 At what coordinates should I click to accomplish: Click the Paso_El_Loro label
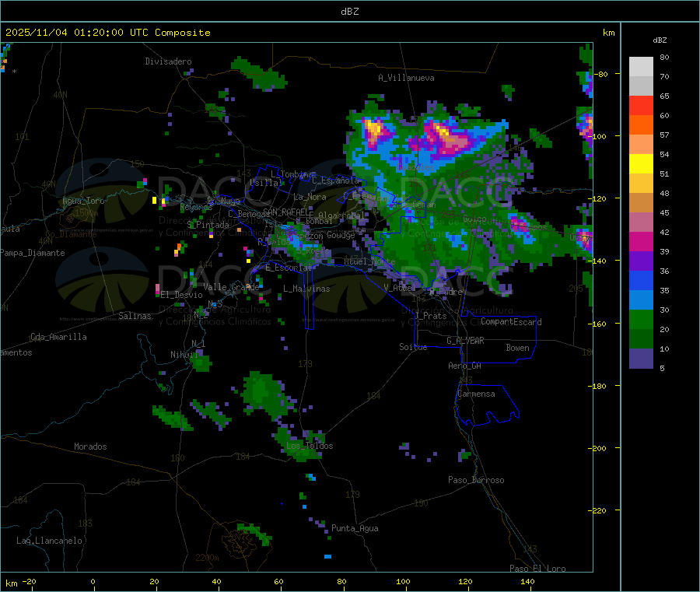(537, 569)
